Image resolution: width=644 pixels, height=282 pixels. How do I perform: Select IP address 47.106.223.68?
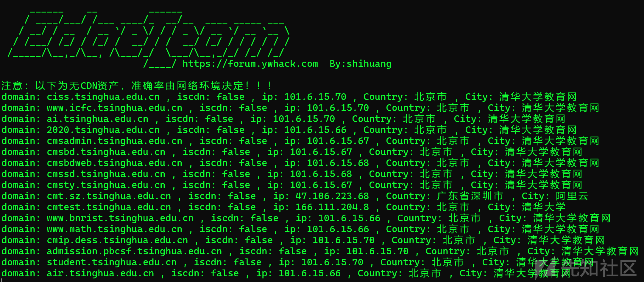pos(332,196)
